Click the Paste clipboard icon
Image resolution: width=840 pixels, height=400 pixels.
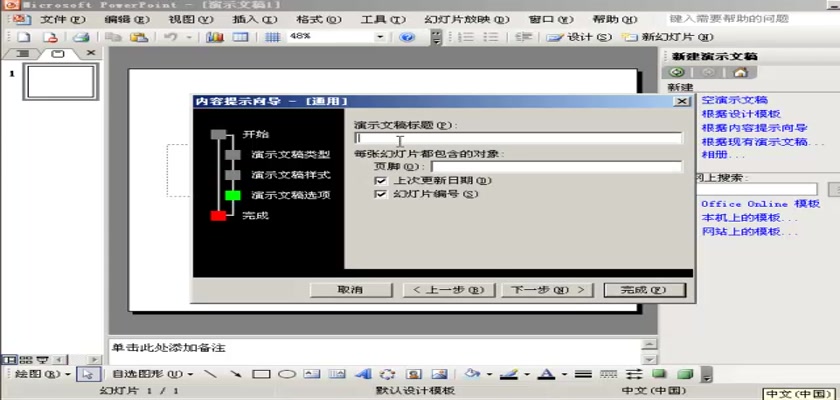click(139, 37)
